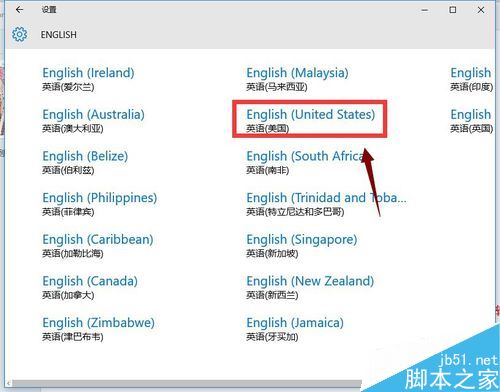
Task: Select English (Zimbabwe)
Action: (x=98, y=329)
